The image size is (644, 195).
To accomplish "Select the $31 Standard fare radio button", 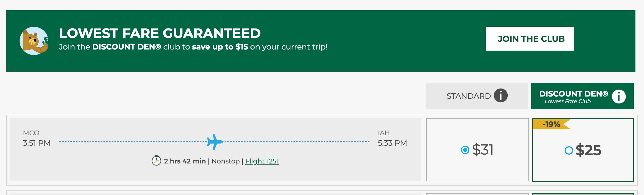I will point(465,150).
